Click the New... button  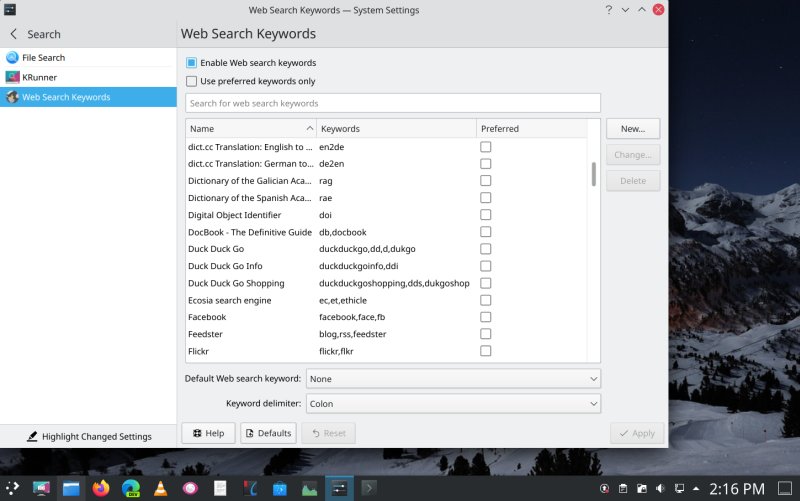633,129
